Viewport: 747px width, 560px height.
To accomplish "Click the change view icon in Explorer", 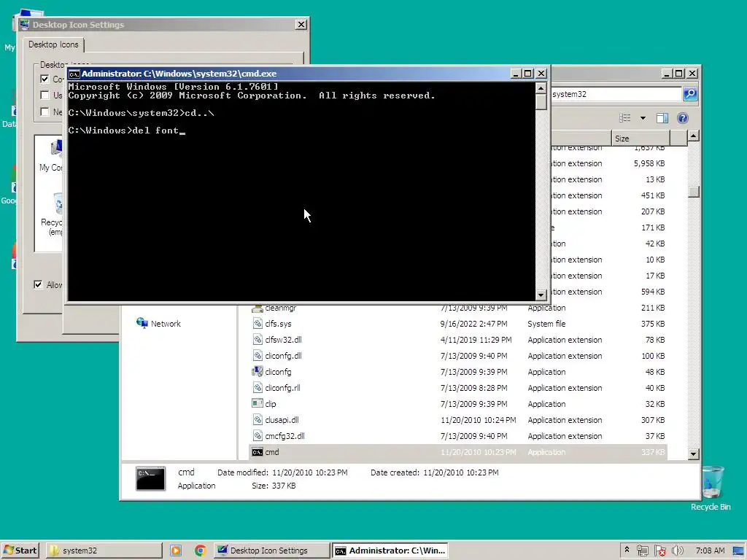I will click(625, 118).
